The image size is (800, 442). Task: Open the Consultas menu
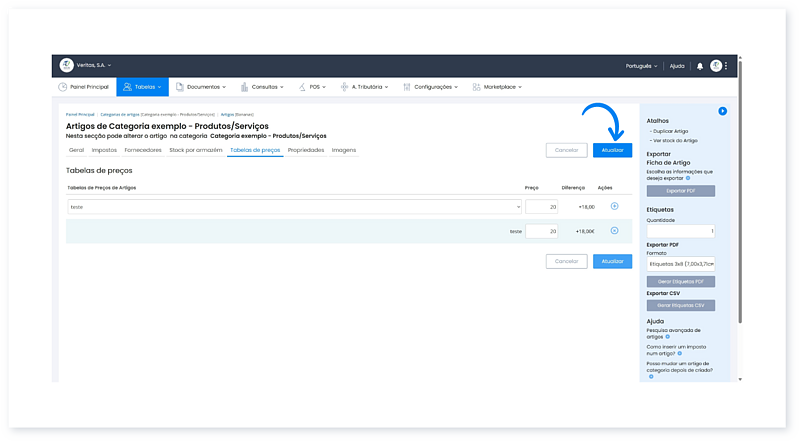(x=262, y=87)
